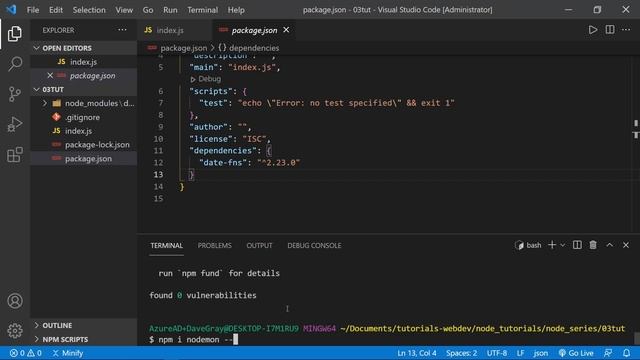Open the Accounts icon in activity bar
The height and width of the screenshot is (360, 640).
[x=15, y=301]
